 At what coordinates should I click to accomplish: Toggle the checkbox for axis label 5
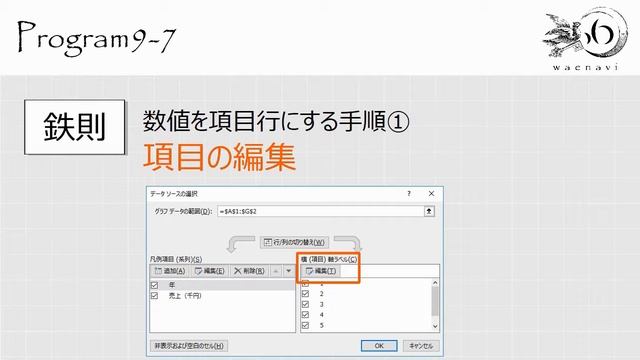pyautogui.click(x=305, y=325)
